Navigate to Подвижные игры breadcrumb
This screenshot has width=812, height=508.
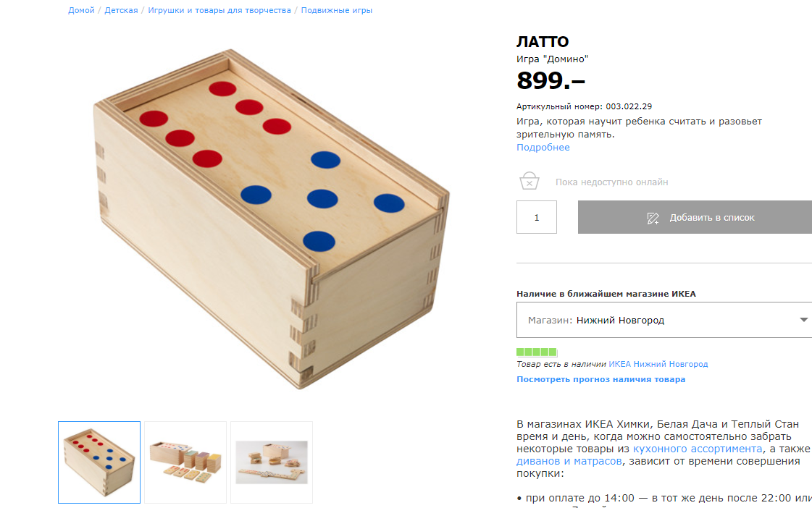tap(337, 10)
